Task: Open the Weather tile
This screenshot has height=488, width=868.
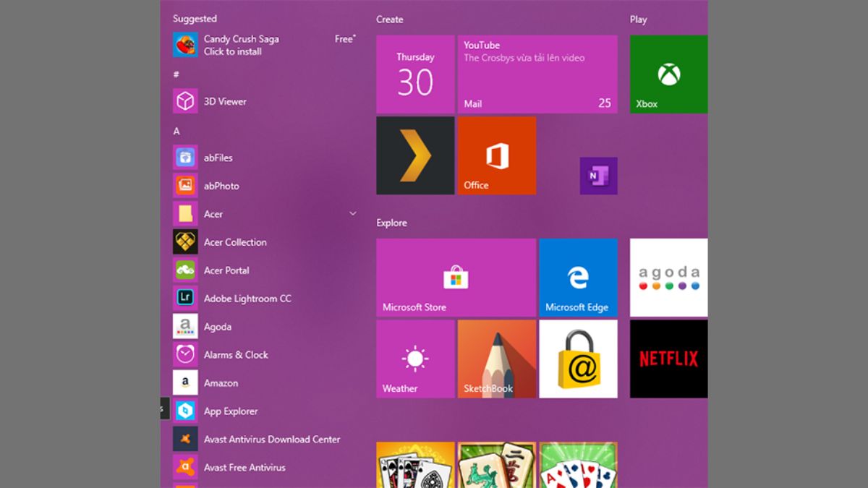Action: point(415,359)
